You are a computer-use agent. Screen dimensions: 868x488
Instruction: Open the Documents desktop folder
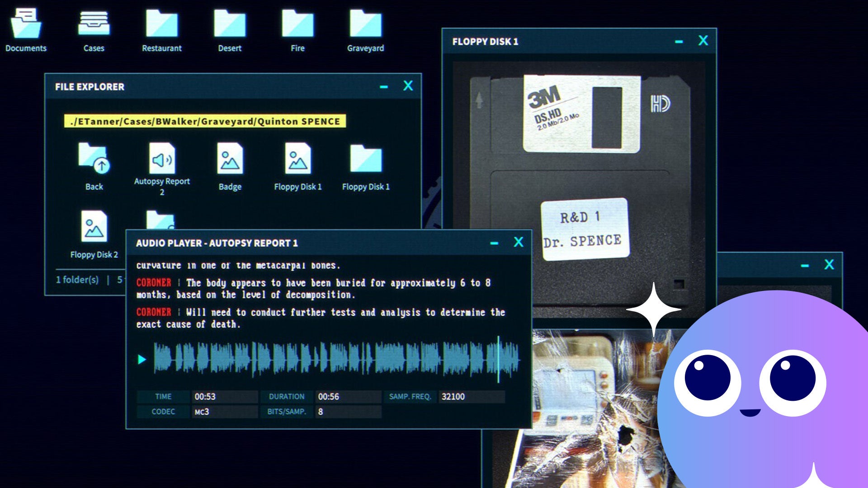(26, 24)
